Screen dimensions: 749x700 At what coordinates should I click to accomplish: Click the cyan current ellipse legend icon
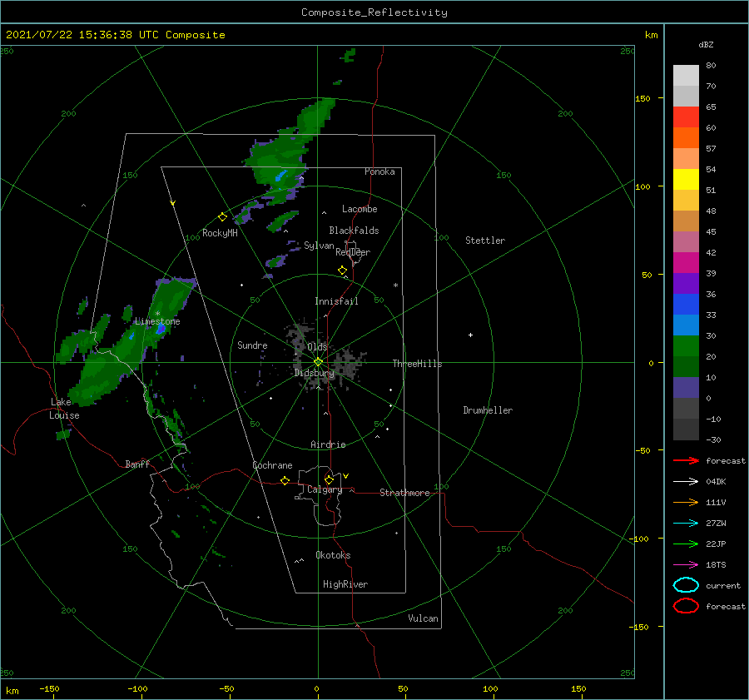click(x=686, y=585)
